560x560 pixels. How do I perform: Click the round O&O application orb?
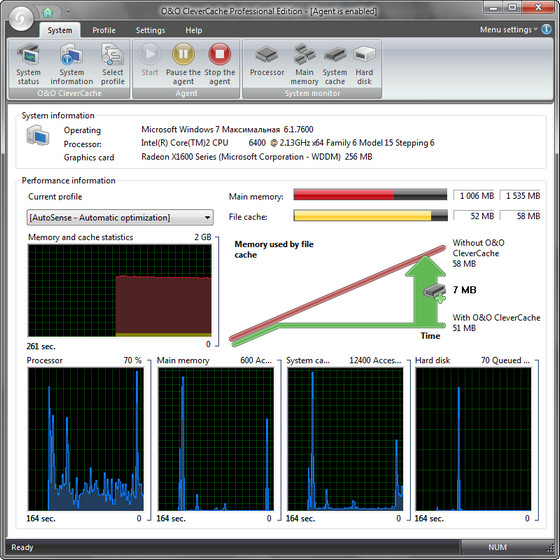pos(21,18)
